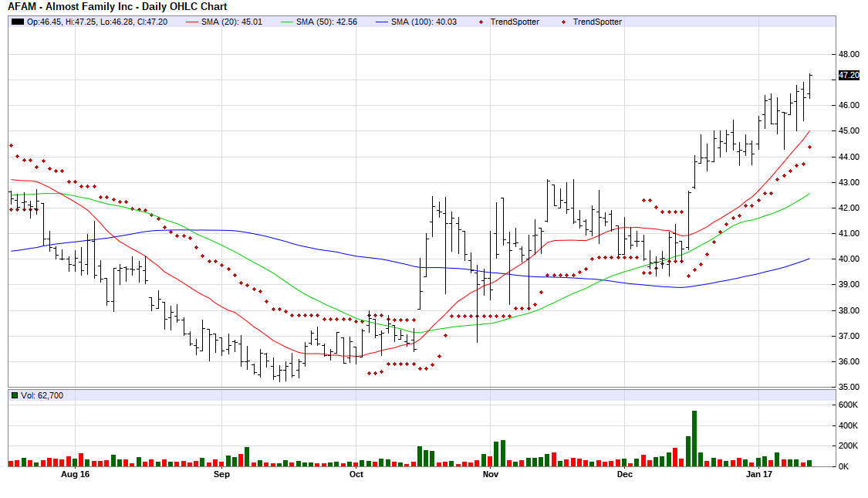Click the 'Sep' date axis label
Image resolution: width=868 pixels, height=498 pixels.
(221, 474)
